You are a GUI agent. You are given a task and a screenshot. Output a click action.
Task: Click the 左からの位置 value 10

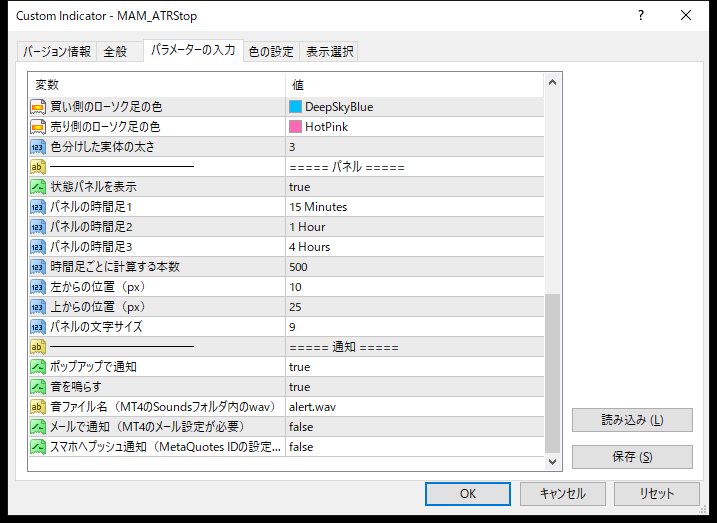click(x=415, y=287)
